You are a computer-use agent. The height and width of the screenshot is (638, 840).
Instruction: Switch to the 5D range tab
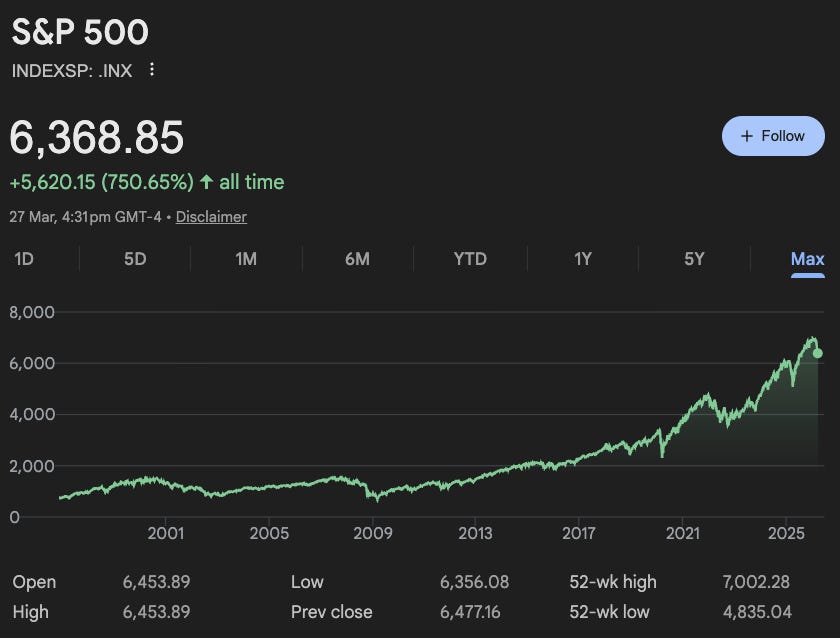point(135,259)
